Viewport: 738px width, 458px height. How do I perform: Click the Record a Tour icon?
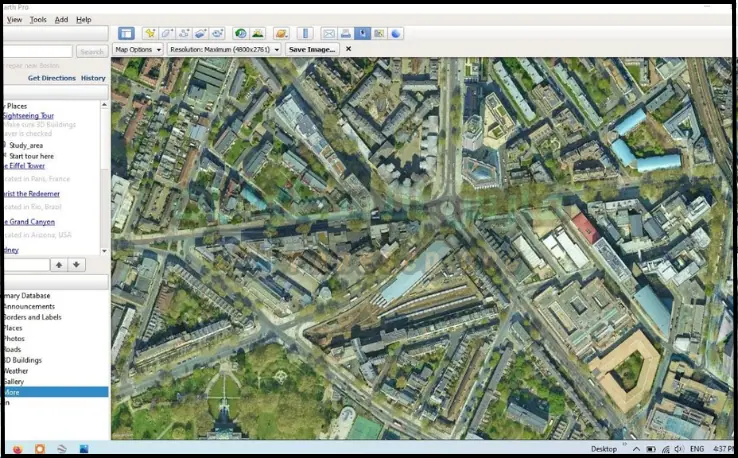(218, 34)
